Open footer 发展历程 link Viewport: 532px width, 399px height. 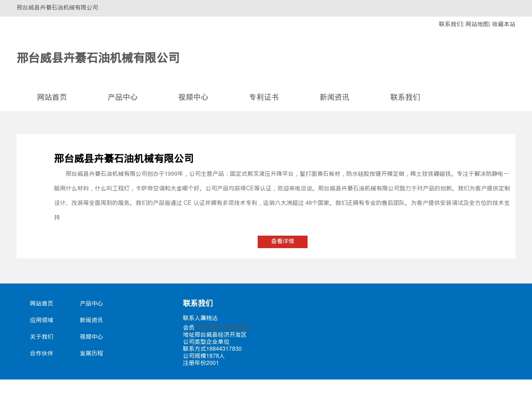coord(91,353)
